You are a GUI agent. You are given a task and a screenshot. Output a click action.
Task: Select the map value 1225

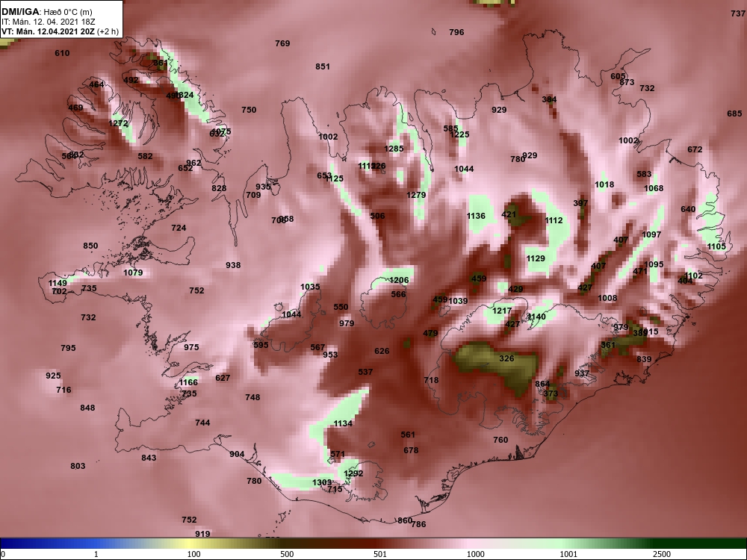point(460,134)
